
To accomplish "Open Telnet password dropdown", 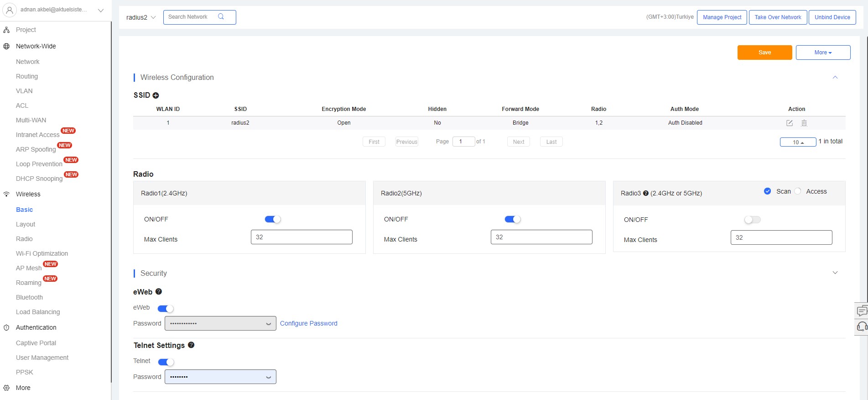I will point(268,377).
